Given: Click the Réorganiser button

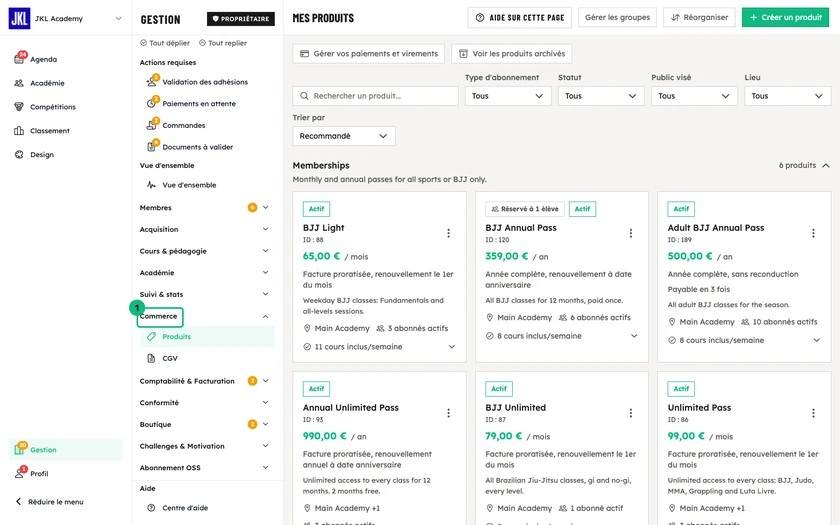Looking at the screenshot, I should pyautogui.click(x=699, y=18).
